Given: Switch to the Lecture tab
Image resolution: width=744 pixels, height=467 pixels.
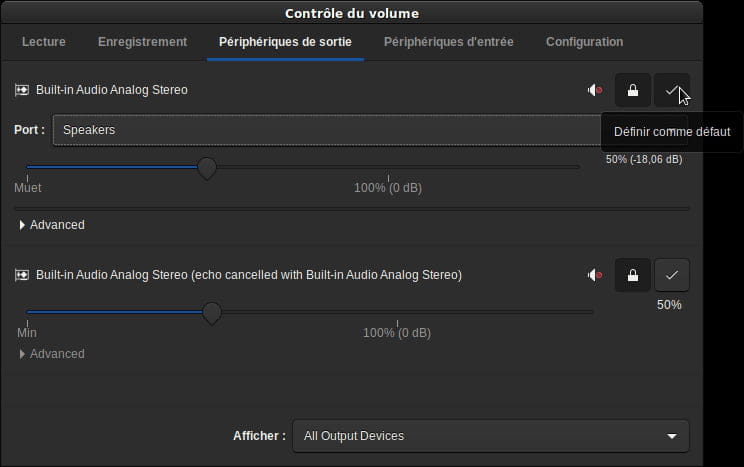Looking at the screenshot, I should [44, 42].
